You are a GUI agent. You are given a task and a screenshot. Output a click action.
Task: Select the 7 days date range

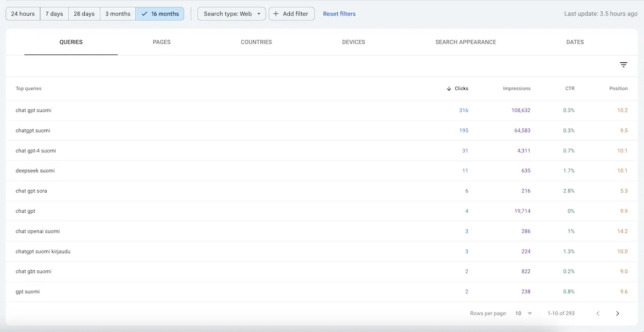[x=54, y=13]
